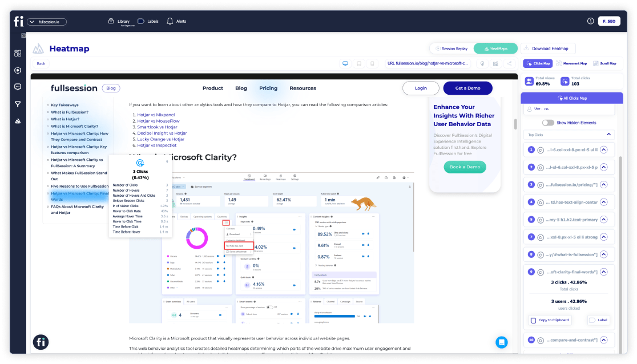
Task: Select the mobile device view icon
Action: [x=372, y=64]
